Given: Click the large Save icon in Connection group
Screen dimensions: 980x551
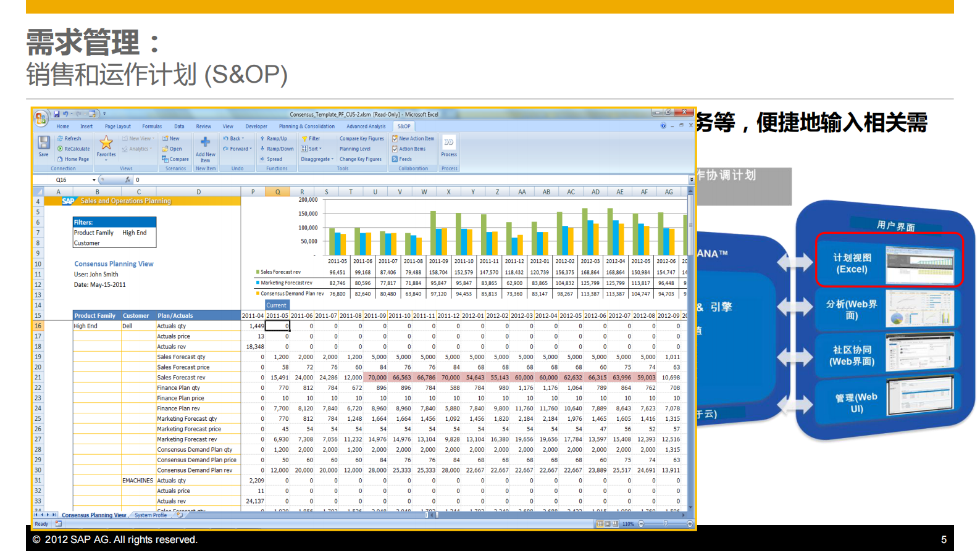Looking at the screenshot, I should [x=44, y=143].
